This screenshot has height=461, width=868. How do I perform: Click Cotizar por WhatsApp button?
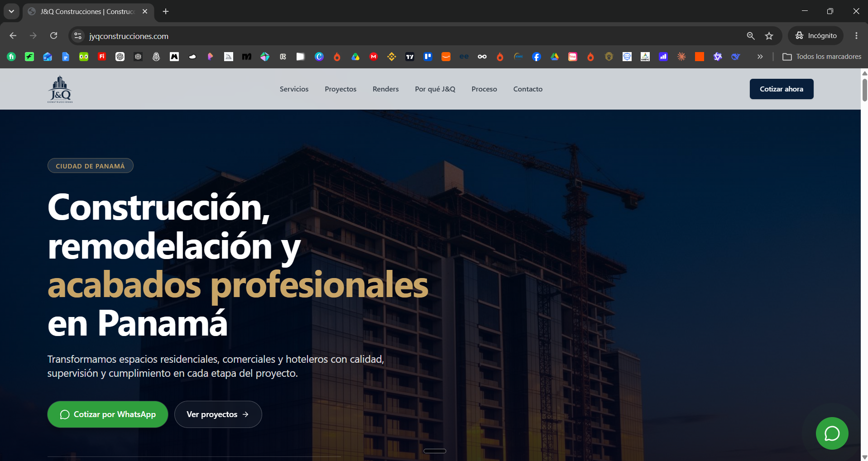pyautogui.click(x=108, y=414)
